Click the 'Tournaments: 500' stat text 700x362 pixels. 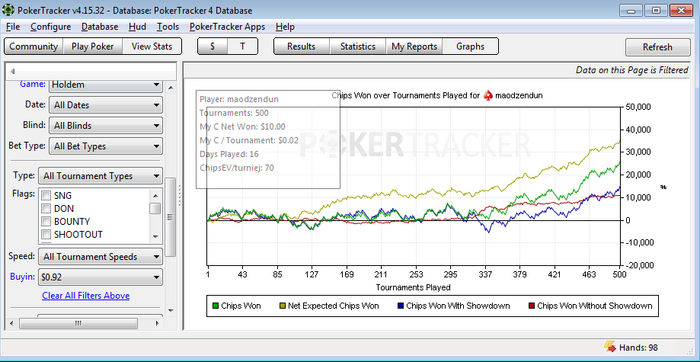coord(234,113)
